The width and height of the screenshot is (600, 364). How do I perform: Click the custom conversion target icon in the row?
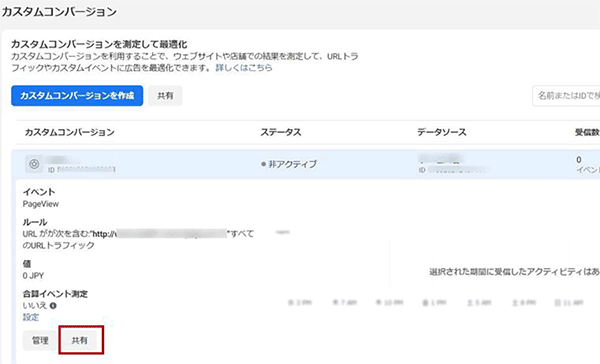click(x=34, y=164)
